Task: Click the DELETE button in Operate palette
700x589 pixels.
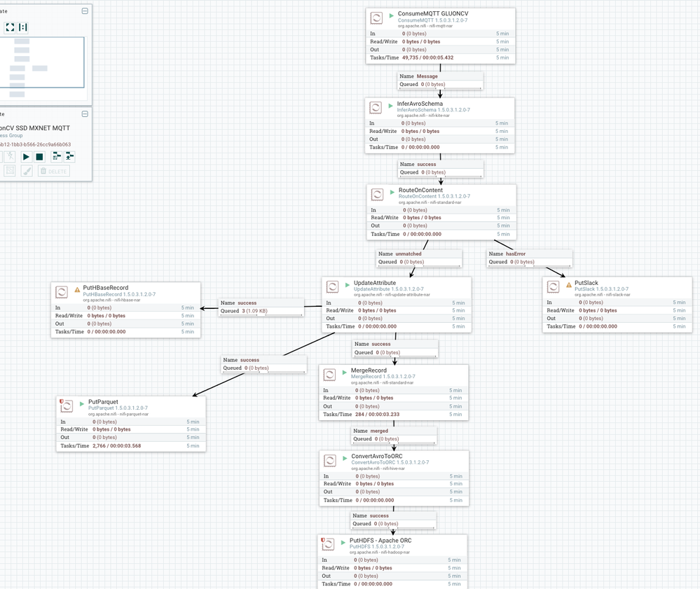Action: click(54, 170)
